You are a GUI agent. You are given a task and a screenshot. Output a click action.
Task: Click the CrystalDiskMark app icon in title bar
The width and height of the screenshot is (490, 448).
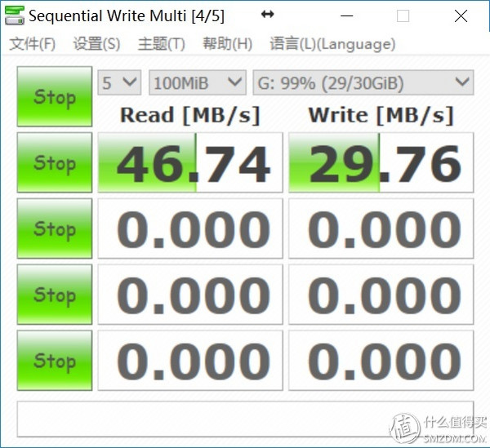pyautogui.click(x=15, y=16)
